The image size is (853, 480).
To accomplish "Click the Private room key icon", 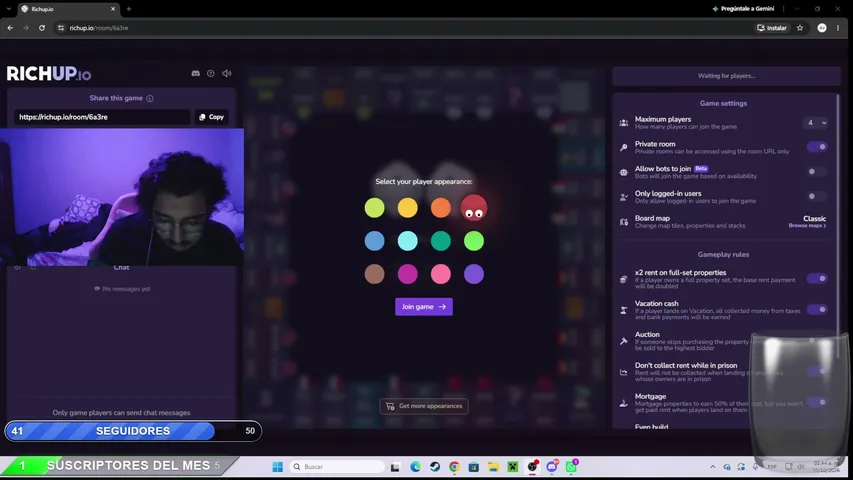I will click(623, 147).
